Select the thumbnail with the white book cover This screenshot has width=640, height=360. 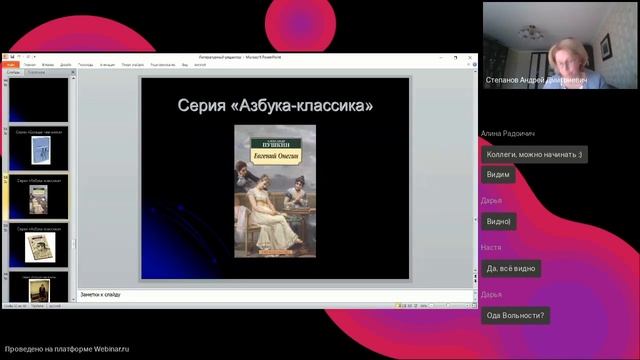[39, 245]
